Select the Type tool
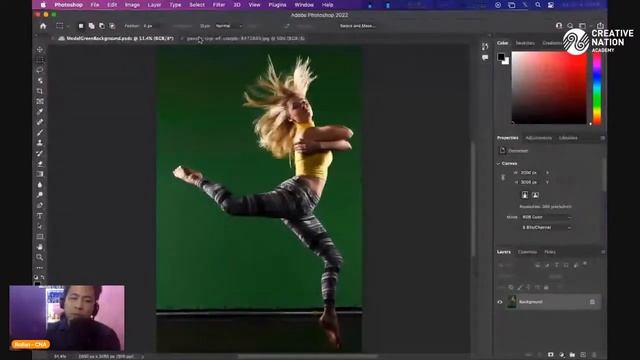The image size is (640, 360). [40, 216]
